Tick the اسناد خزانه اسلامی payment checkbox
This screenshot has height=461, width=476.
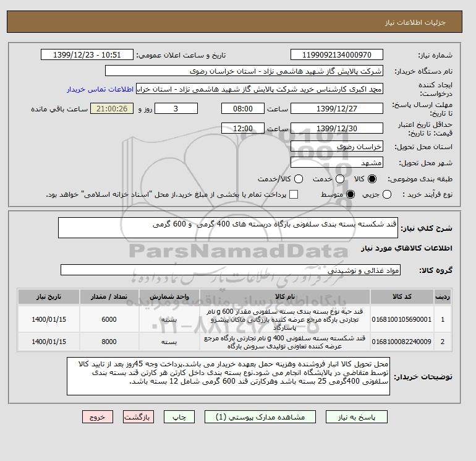pyautogui.click(x=294, y=194)
